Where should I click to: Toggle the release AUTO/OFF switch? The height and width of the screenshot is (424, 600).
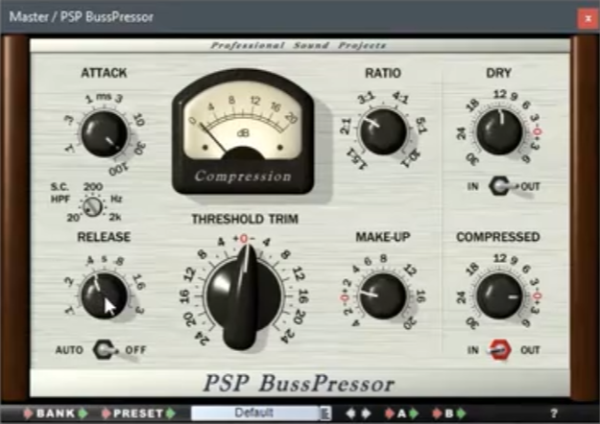click(x=105, y=349)
